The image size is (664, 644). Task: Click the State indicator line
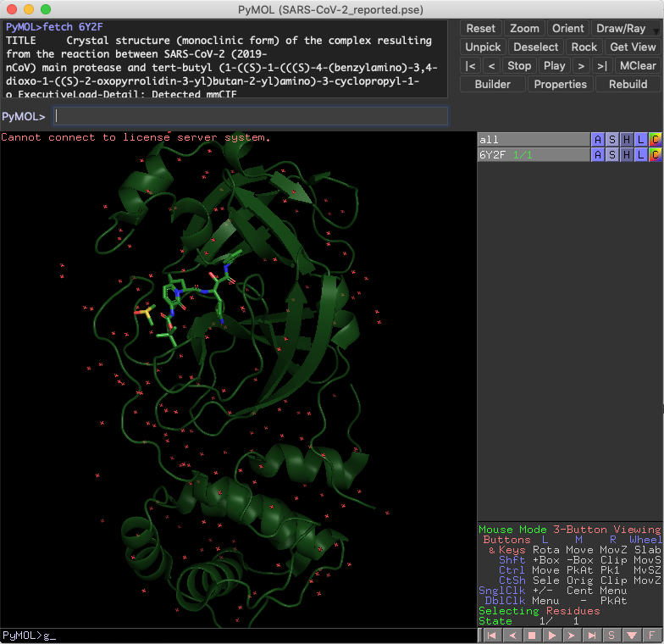[x=528, y=620]
